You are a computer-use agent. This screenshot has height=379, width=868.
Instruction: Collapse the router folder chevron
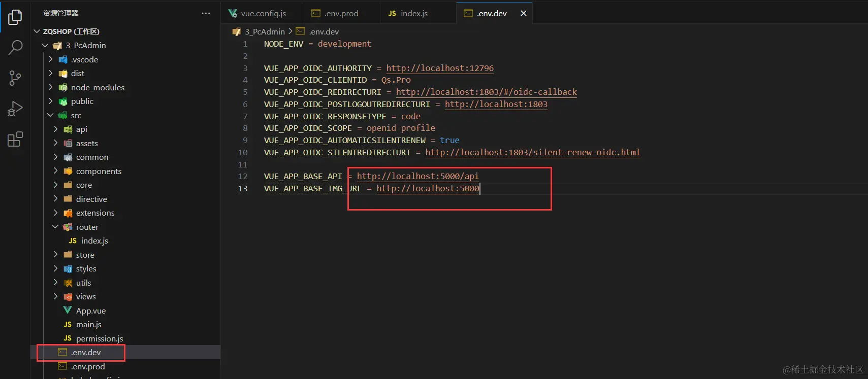(55, 227)
